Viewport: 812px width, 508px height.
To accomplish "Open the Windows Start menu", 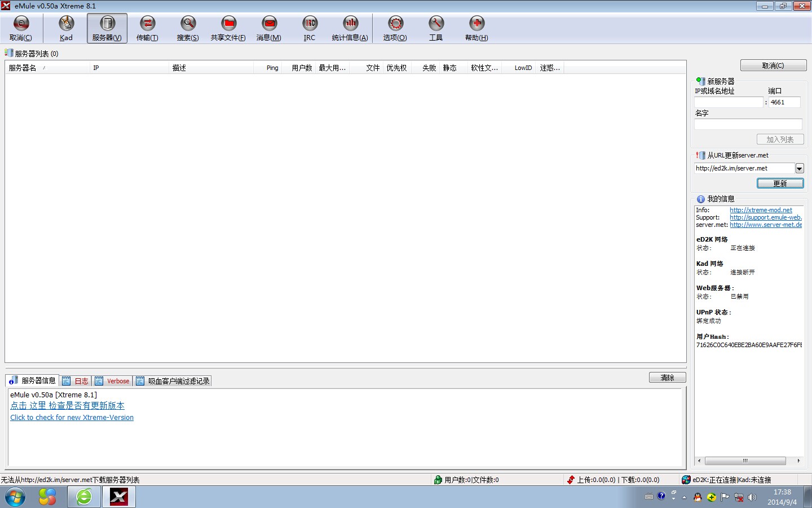I will click(x=15, y=497).
